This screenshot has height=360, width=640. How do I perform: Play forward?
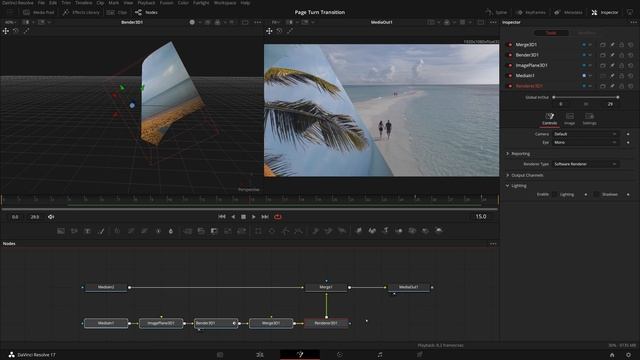[x=253, y=217]
